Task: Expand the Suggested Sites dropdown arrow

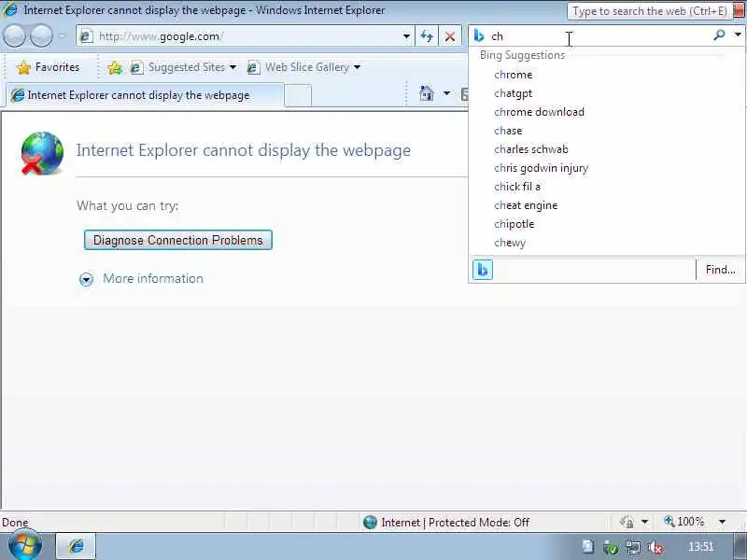Action: (233, 67)
